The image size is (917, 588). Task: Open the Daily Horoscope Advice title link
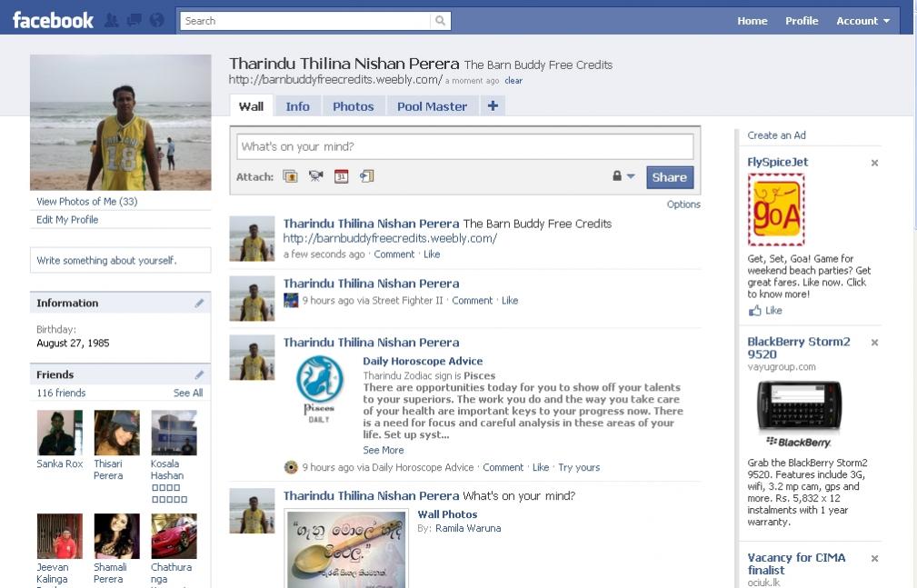coord(423,361)
